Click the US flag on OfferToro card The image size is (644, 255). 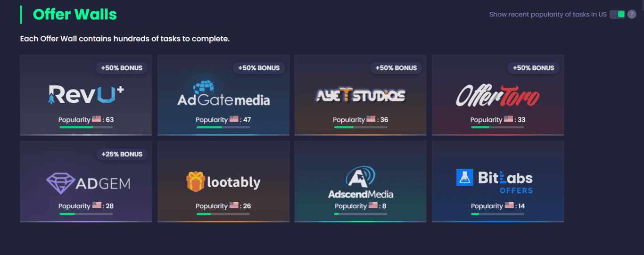(508, 119)
